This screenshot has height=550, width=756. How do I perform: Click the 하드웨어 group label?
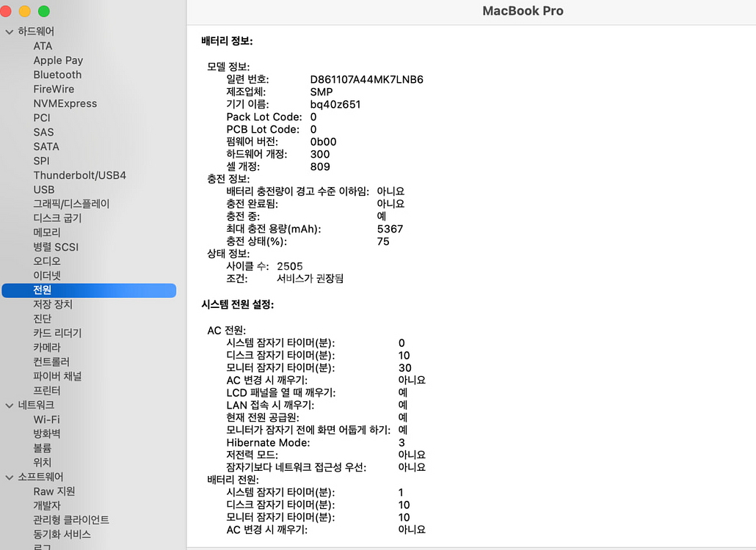click(x=36, y=32)
